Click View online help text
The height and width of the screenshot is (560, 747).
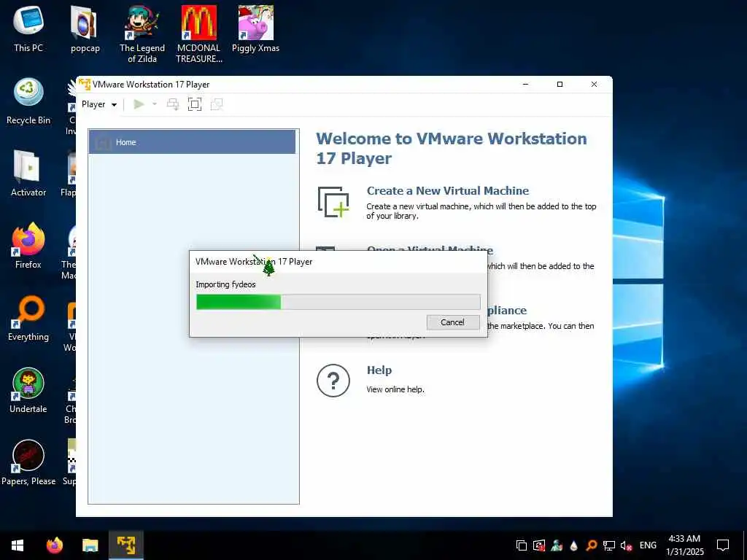pos(395,389)
